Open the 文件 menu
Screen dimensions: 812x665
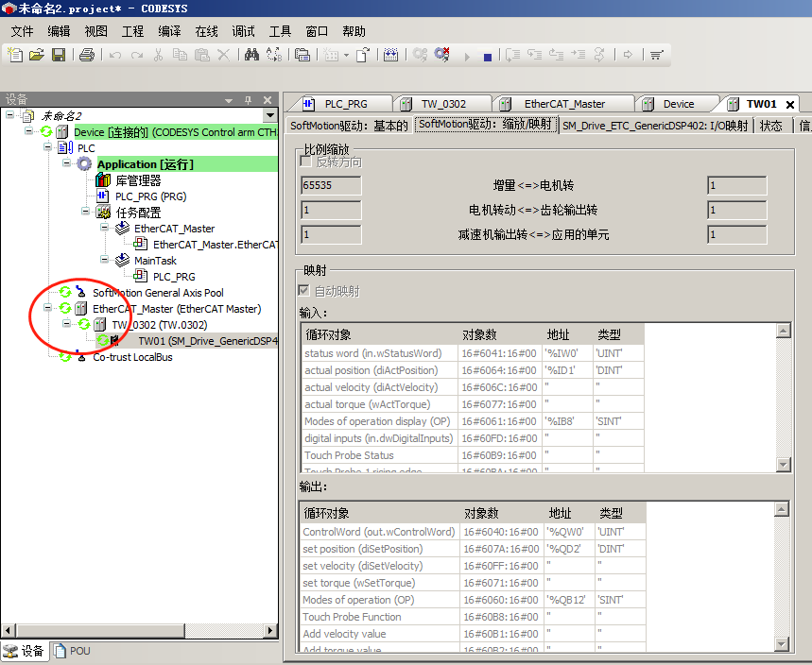pos(23,31)
